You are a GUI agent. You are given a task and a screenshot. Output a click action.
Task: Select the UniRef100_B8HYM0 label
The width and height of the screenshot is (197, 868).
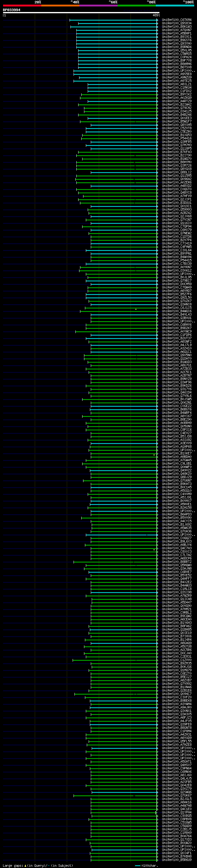[176, 162]
